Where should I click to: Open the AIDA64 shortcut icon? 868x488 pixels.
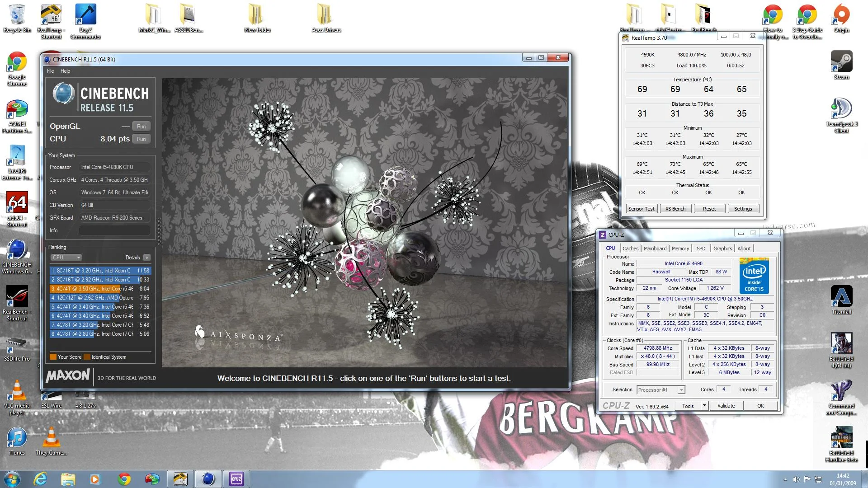pos(17,209)
